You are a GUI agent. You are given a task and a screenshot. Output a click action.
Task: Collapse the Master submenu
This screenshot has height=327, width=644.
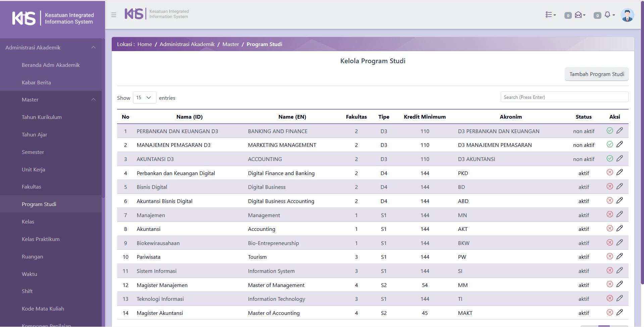click(x=94, y=99)
